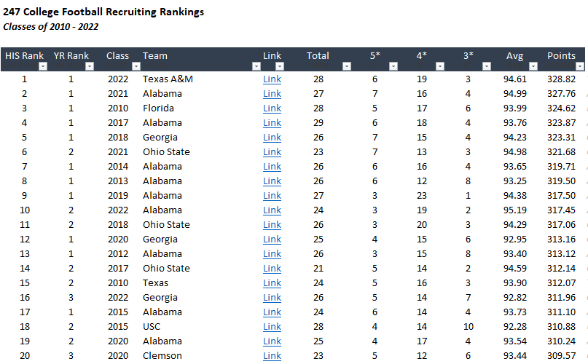Viewport: 588px width, 364px height.
Task: Click the 328.82 points cell
Action: pos(561,79)
